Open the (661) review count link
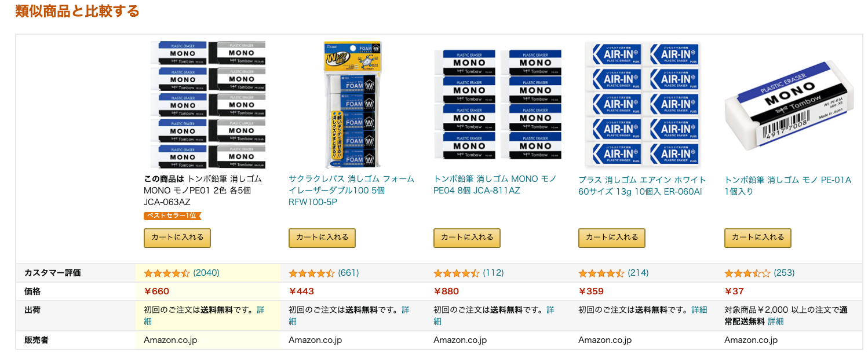Screen dimensions: 868x358 [349, 273]
